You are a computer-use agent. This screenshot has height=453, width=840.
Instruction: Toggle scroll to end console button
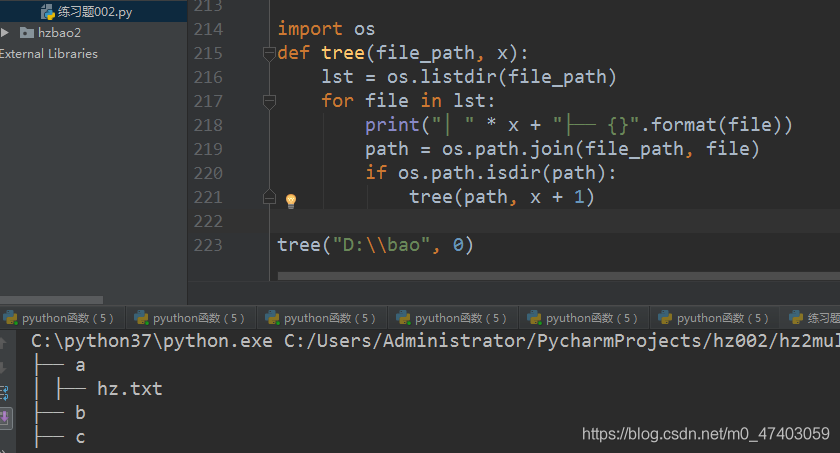pos(4,418)
